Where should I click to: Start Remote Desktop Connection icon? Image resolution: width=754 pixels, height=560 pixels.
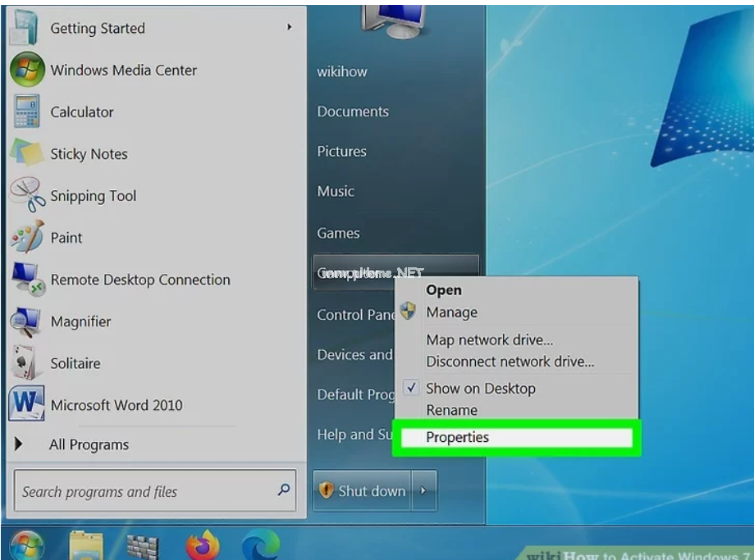click(x=26, y=280)
